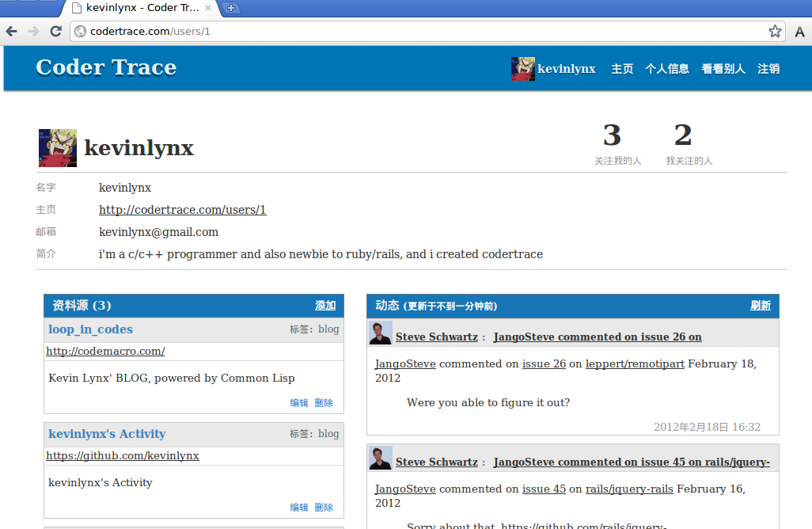Click 刷新 to refresh activity feed
Viewport: 812px width, 529px height.
point(761,306)
